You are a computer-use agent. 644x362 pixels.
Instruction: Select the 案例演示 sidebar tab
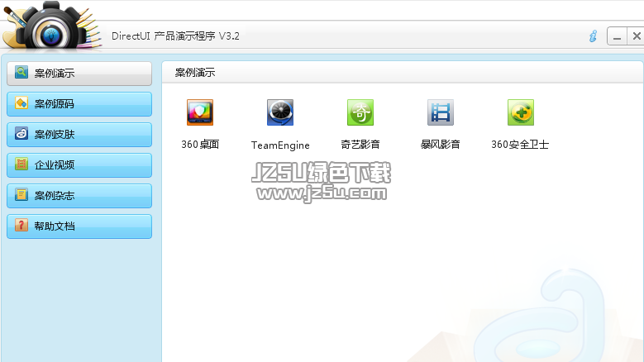coord(79,74)
